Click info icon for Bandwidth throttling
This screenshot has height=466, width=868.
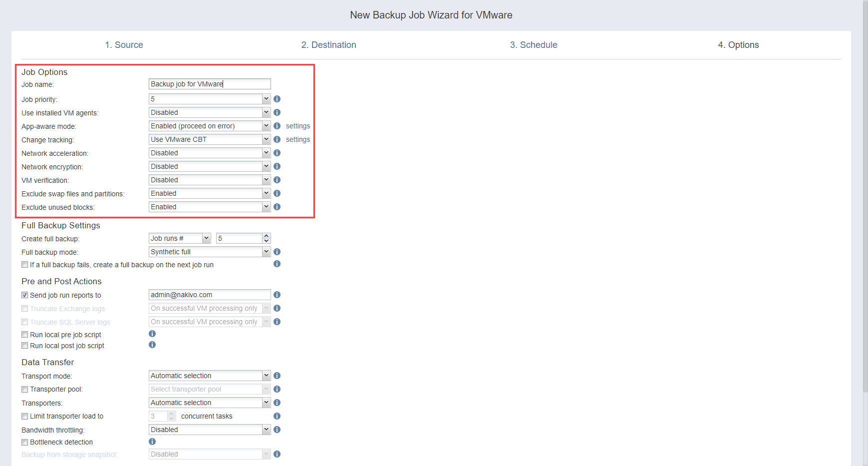[277, 430]
